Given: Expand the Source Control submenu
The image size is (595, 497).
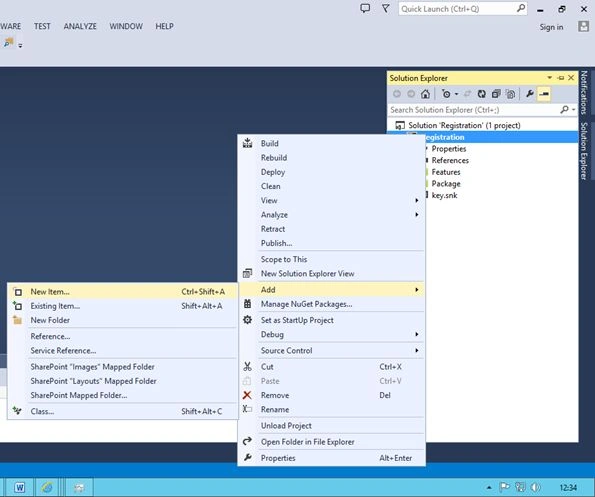Looking at the screenshot, I should pos(331,351).
